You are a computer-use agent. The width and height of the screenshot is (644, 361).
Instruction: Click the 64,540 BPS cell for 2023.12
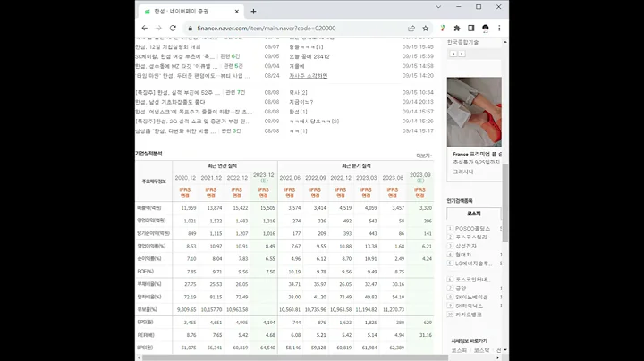267,348
